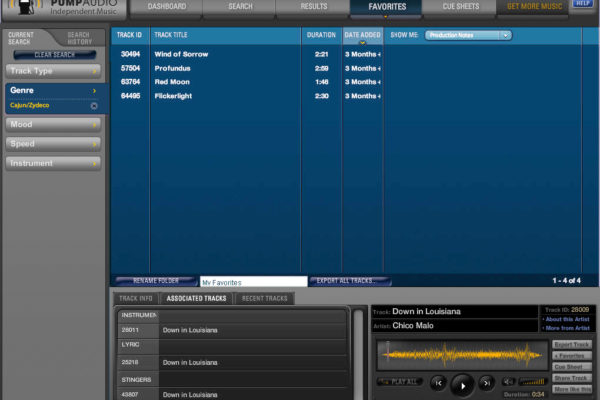This screenshot has width=600, height=400.
Task: Click the Clear Search button
Action: (54, 55)
